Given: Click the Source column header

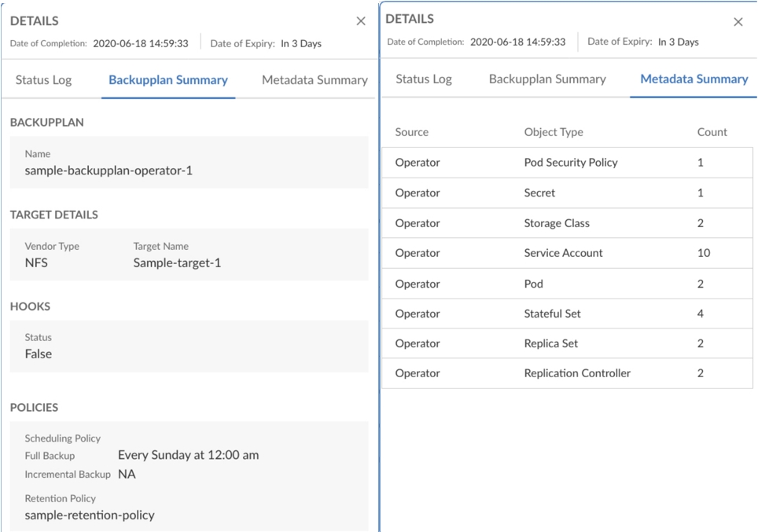Looking at the screenshot, I should point(412,132).
